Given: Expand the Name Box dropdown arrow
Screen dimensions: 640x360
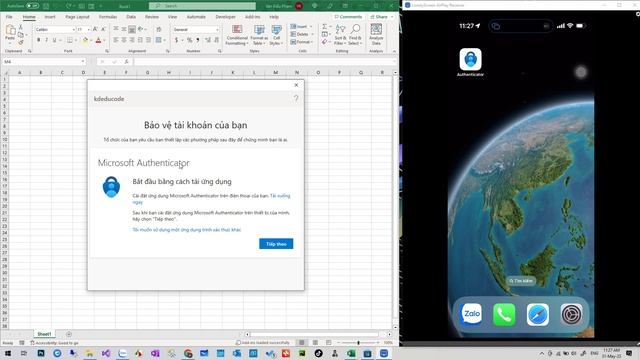Looking at the screenshot, I should point(83,62).
